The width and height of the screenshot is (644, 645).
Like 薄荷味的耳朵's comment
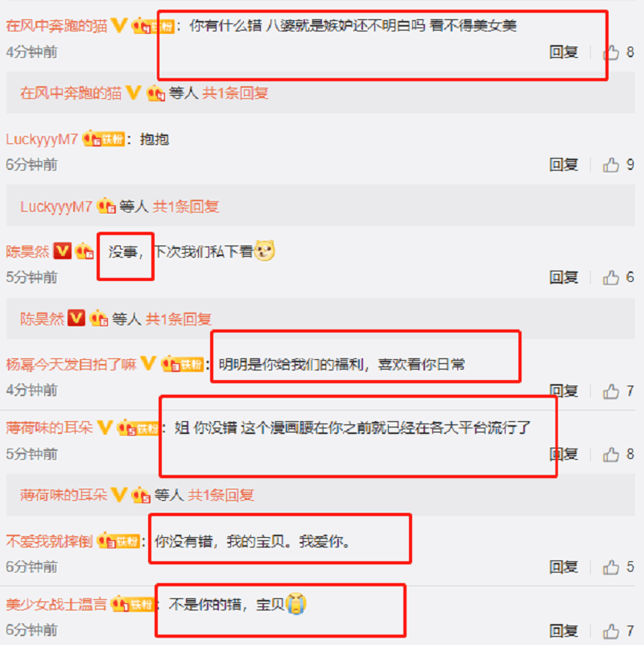pos(611,454)
